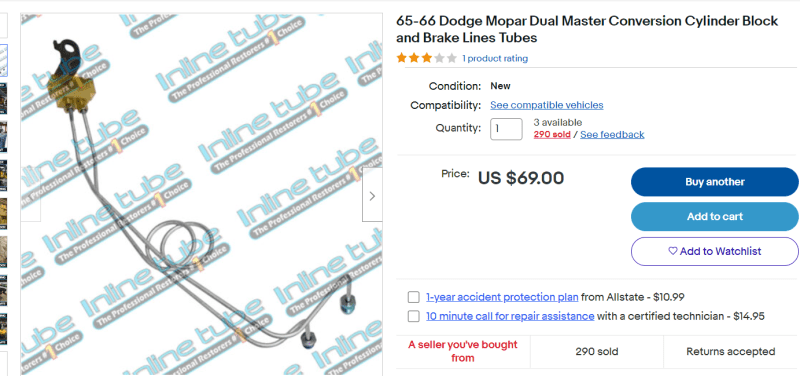
Task: Open the See compatible vehicles link
Action: pos(546,105)
